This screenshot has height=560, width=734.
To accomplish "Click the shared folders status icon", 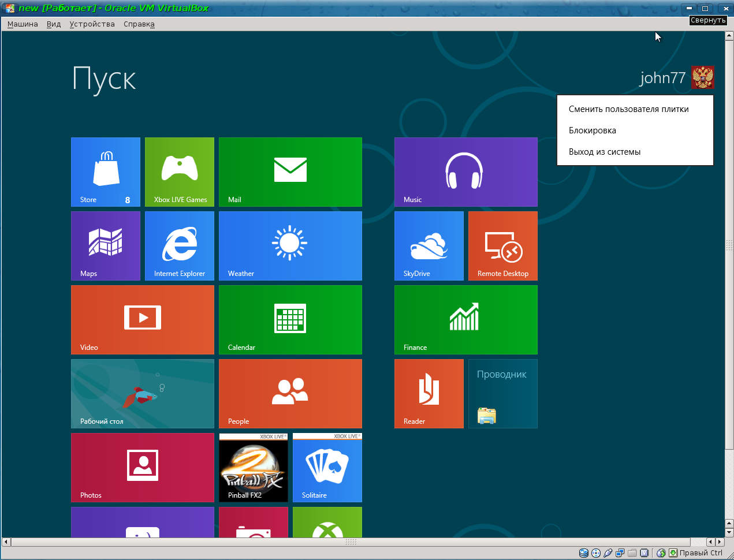I will pyautogui.click(x=632, y=553).
